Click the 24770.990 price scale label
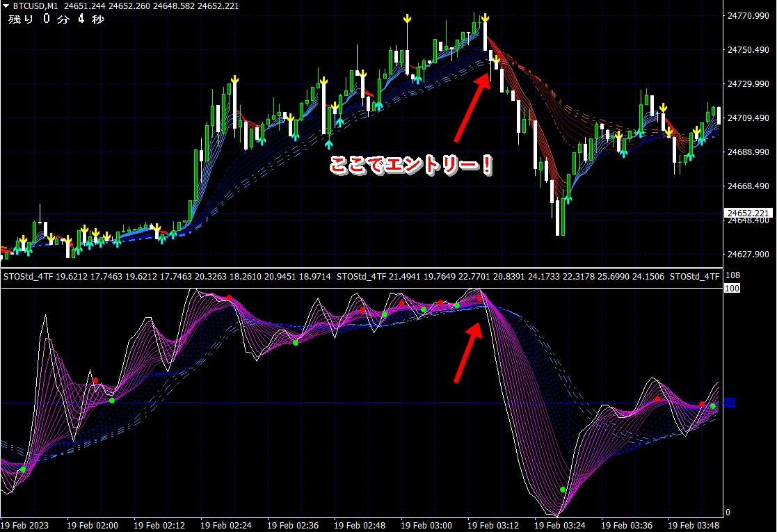Screen dimensions: 777x532 [x=747, y=15]
